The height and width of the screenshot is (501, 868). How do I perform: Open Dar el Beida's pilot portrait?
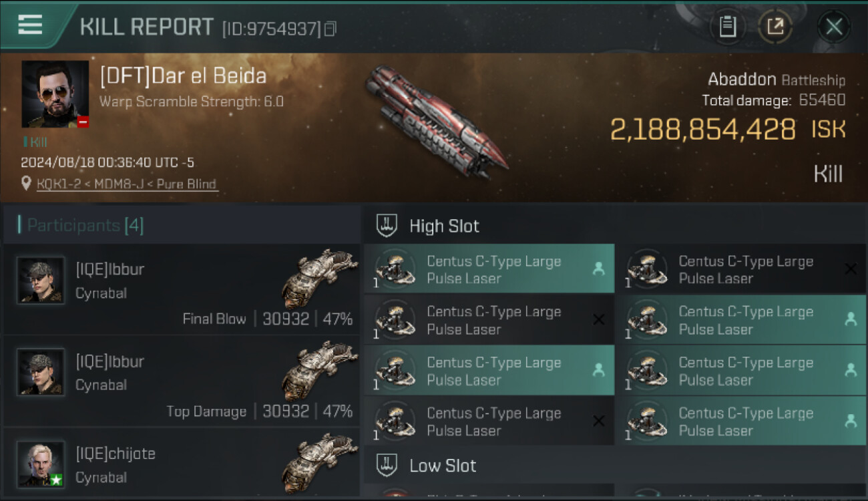(55, 94)
